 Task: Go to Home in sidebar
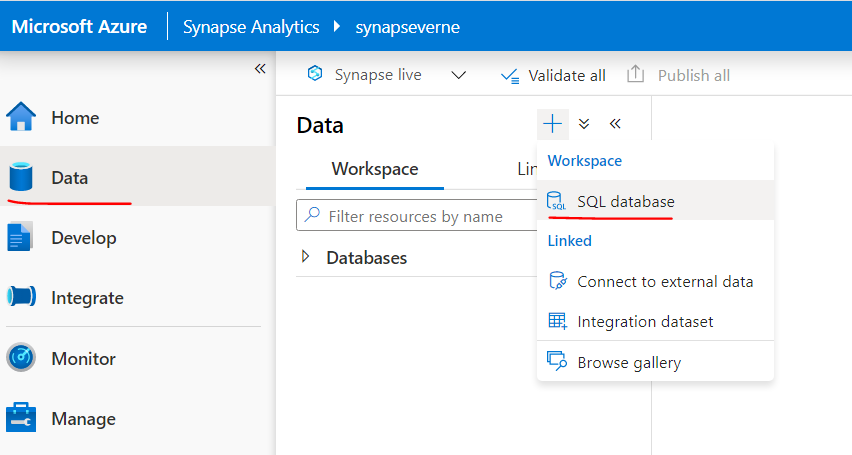tap(75, 117)
